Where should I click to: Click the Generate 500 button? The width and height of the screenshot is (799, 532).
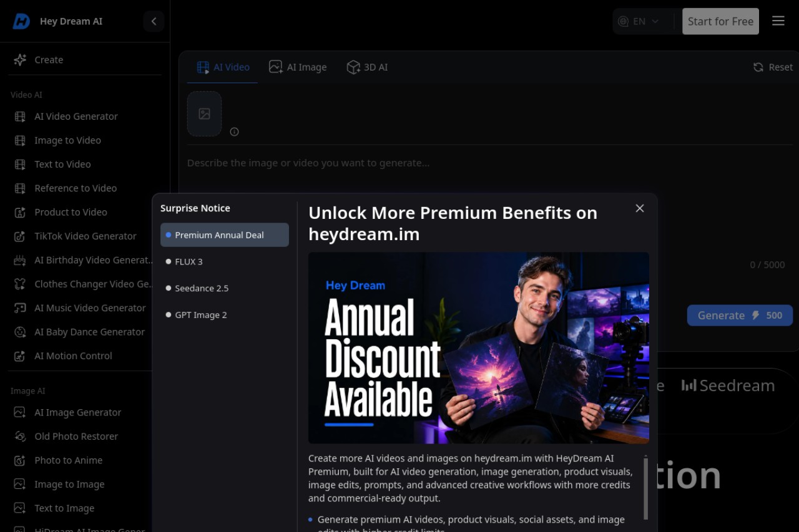740,316
